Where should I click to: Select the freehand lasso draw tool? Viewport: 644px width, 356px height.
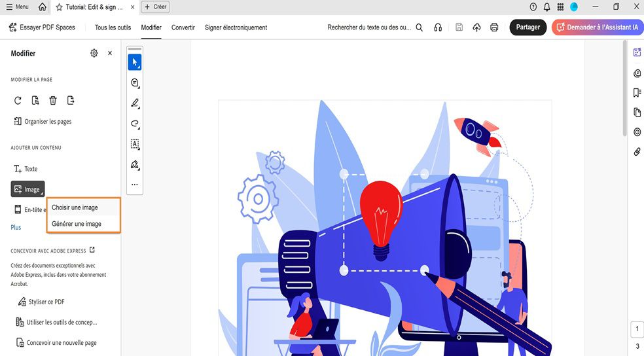[135, 124]
